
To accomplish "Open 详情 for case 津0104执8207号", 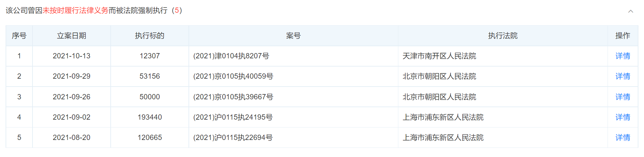I will coord(622,56).
